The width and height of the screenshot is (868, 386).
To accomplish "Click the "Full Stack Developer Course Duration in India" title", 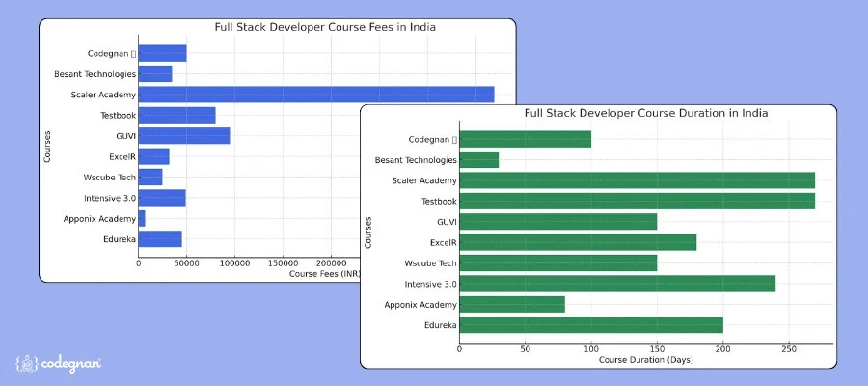I will (646, 113).
